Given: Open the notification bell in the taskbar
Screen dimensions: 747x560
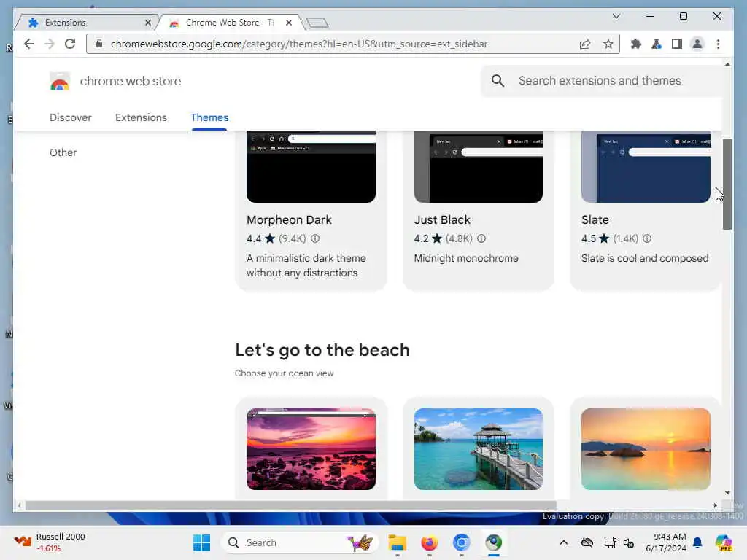Looking at the screenshot, I should click(x=697, y=542).
